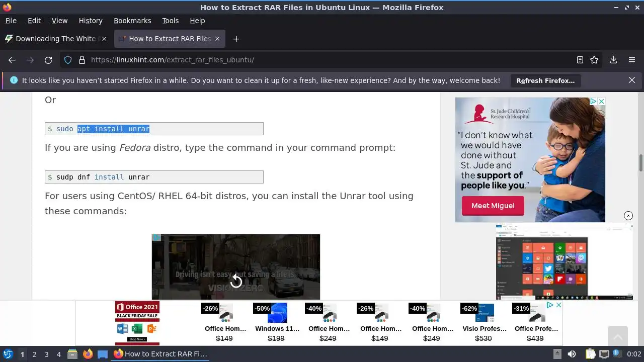Screen dimensions: 644x362
Task: Reload the current page
Action: pyautogui.click(x=48, y=60)
